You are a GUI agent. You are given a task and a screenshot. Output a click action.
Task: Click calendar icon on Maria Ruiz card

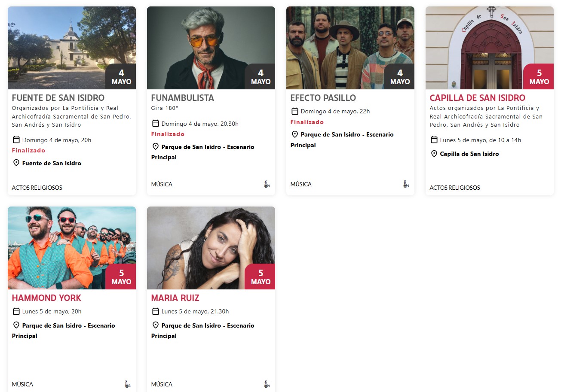click(x=156, y=311)
